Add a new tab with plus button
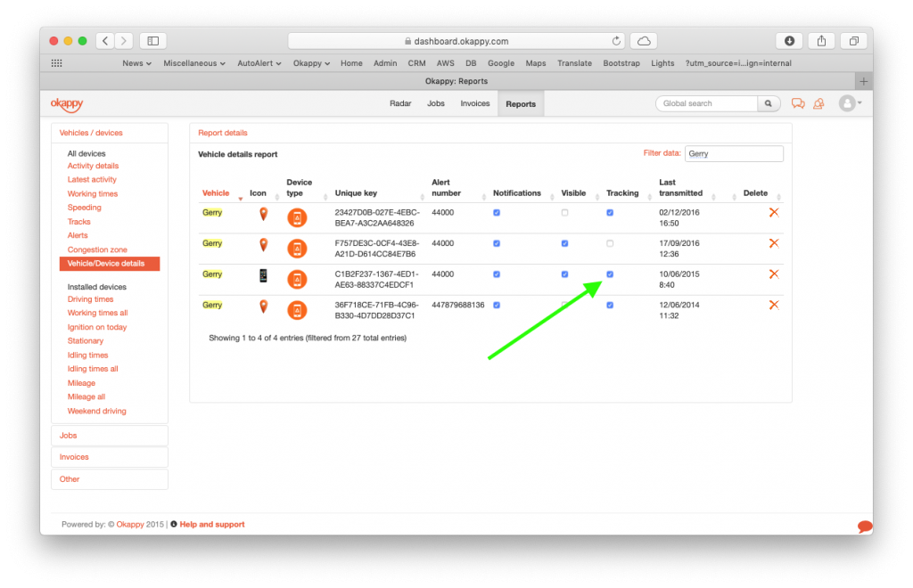The height and width of the screenshot is (588, 913). coord(863,81)
